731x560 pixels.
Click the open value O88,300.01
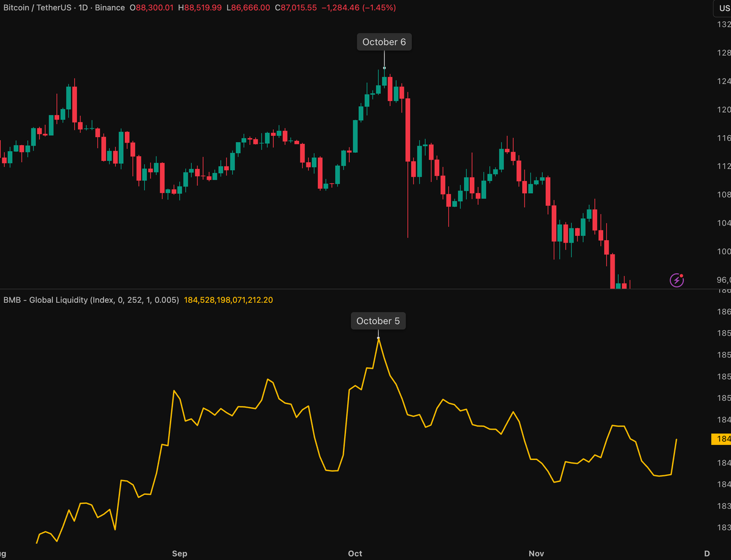[x=151, y=8]
